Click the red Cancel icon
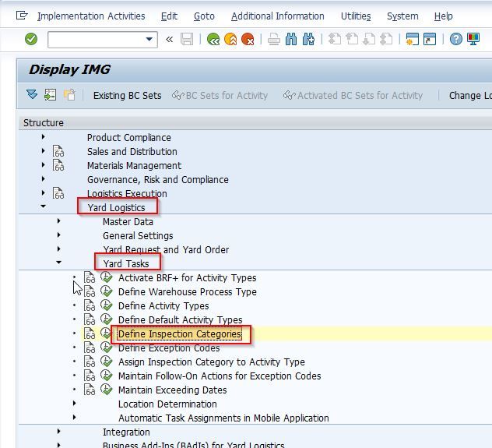Image resolution: width=492 pixels, height=448 pixels. coord(248,39)
